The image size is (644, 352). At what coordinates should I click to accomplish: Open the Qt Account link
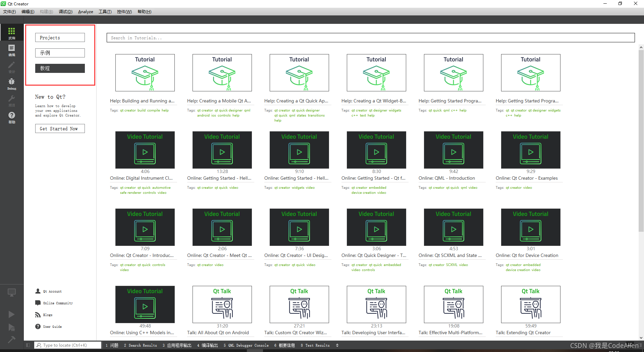[52, 292]
